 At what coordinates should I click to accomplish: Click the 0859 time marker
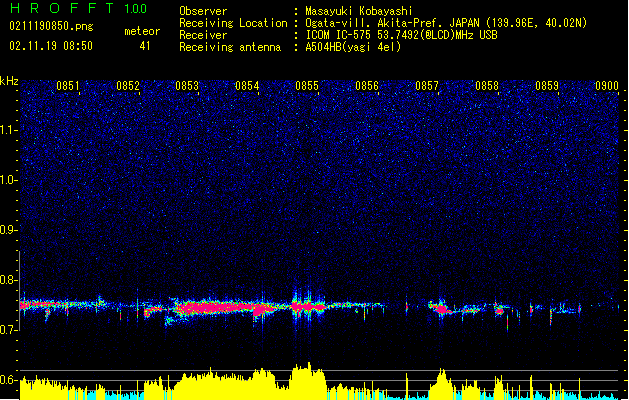click(x=547, y=86)
